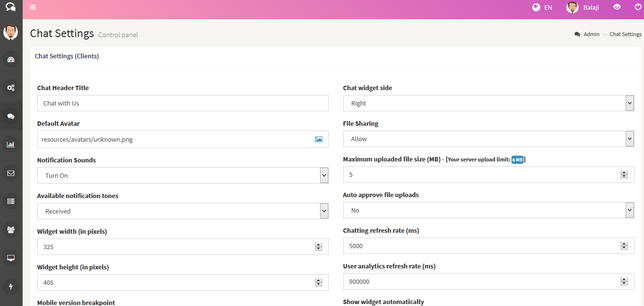This screenshot has width=644, height=306.
Task: Open the File Sharing dropdown
Action: pyautogui.click(x=629, y=138)
